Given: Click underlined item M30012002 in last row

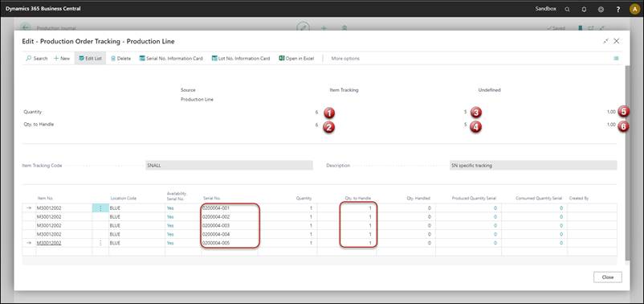Looking at the screenshot, I should (49, 243).
